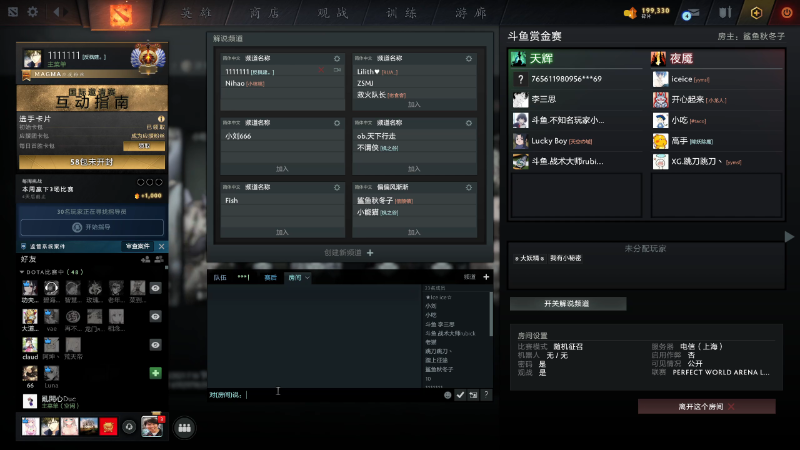Open the armory shield icon in top bar

pos(725,12)
